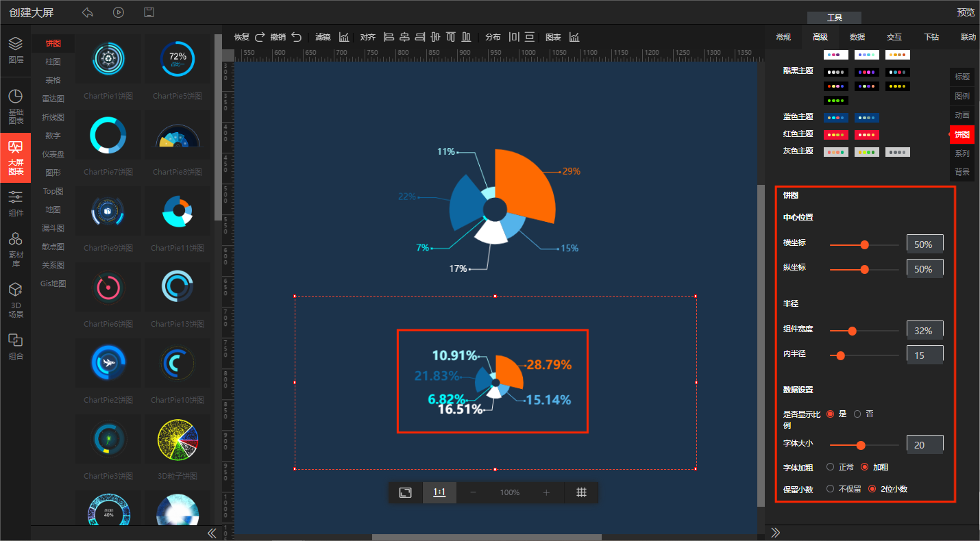Screen dimensions: 980x541
Task: Pick the first 红色主题 color swatch
Action: click(x=836, y=135)
